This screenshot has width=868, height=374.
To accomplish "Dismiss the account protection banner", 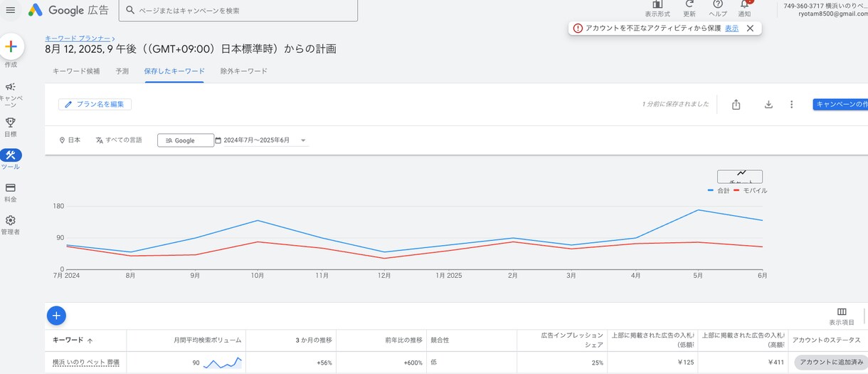I will [750, 28].
